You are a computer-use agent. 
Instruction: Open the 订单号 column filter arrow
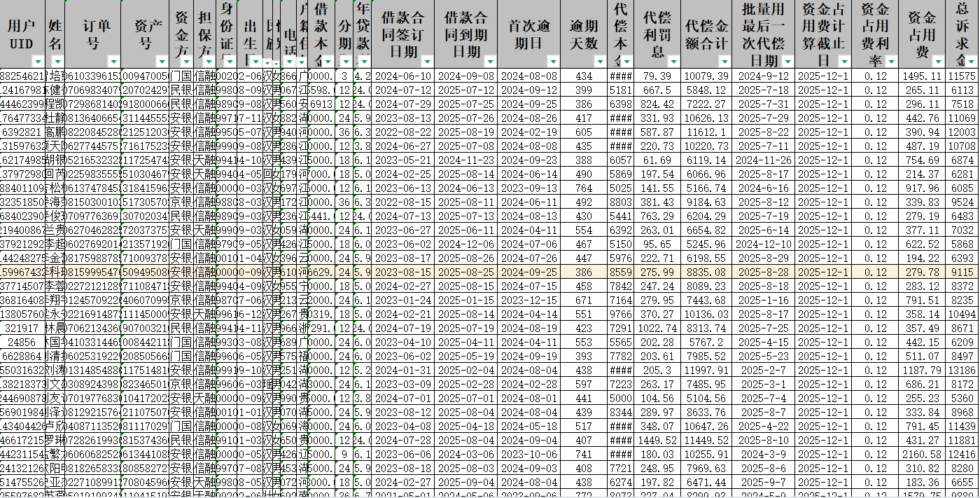coord(113,61)
